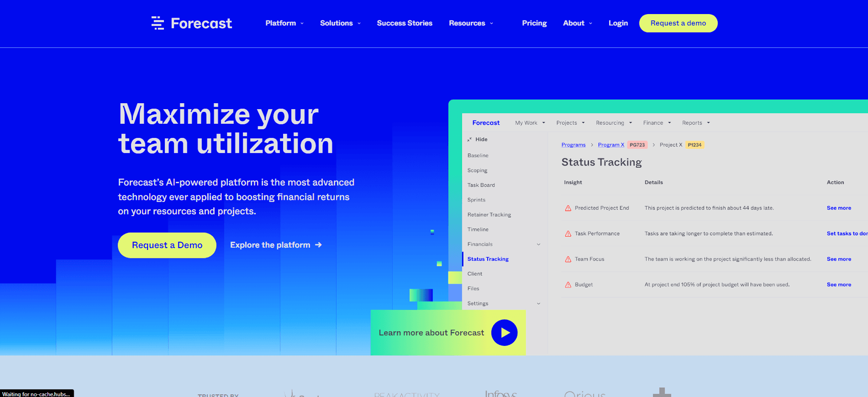Open the Resources dropdown menu
Image resolution: width=868 pixels, height=397 pixels.
pos(471,23)
